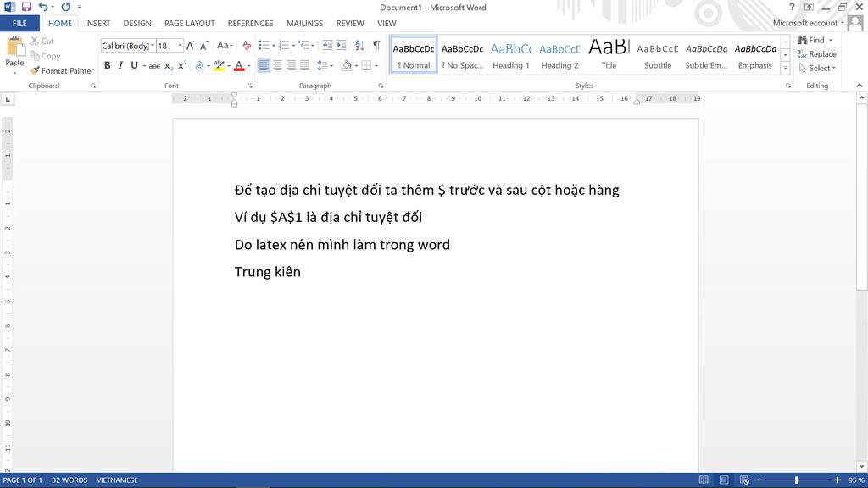Open the Font dialog launcher

point(250,86)
